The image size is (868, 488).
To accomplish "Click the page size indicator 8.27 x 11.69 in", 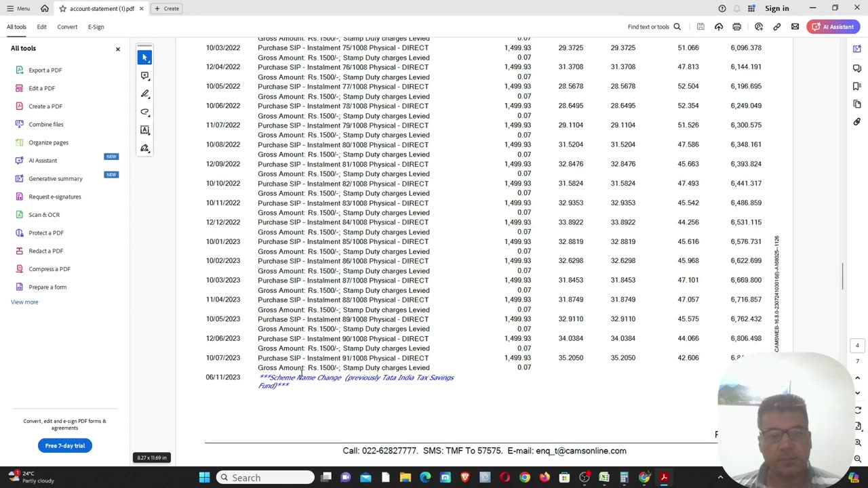I will (152, 457).
